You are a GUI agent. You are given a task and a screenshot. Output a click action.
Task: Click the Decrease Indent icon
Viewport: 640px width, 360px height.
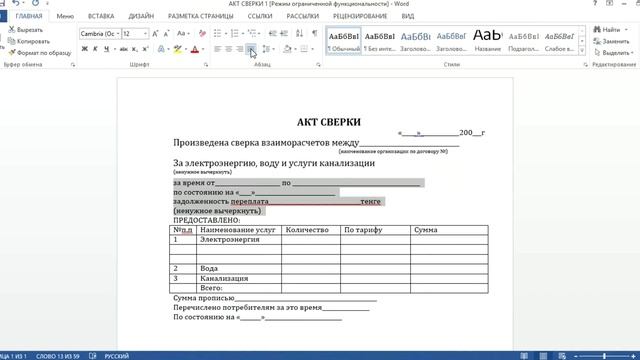[273, 33]
